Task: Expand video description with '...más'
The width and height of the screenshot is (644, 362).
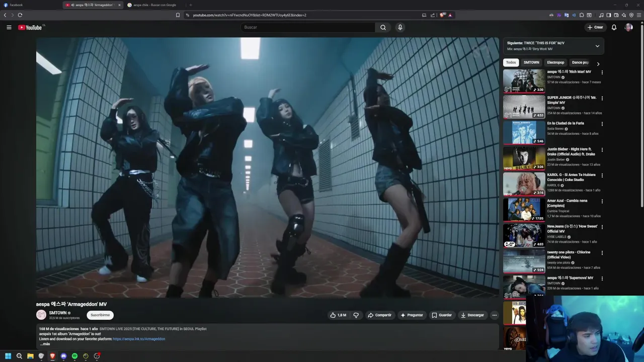Action: pos(45,344)
